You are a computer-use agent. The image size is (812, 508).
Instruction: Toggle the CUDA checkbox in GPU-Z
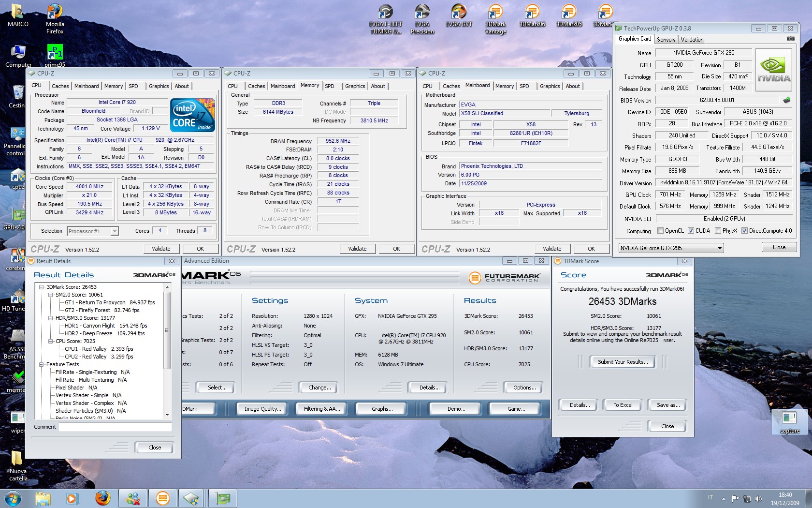(x=691, y=231)
